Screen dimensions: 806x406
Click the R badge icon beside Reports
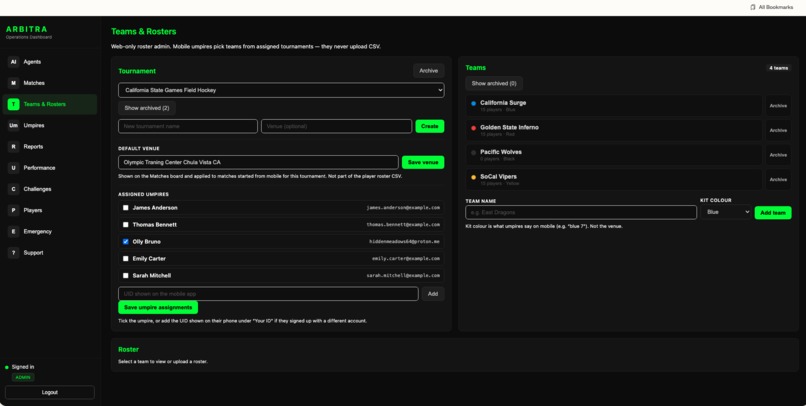(x=13, y=146)
